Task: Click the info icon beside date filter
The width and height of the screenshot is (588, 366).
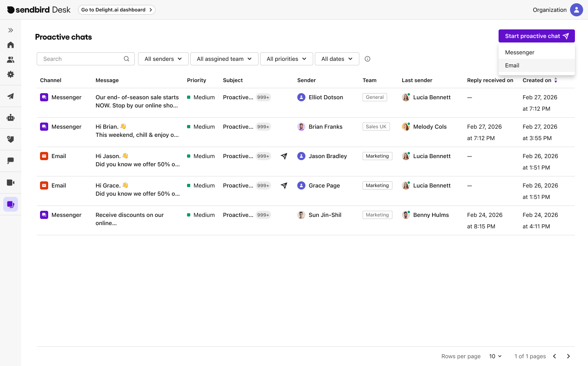Action: [x=367, y=59]
